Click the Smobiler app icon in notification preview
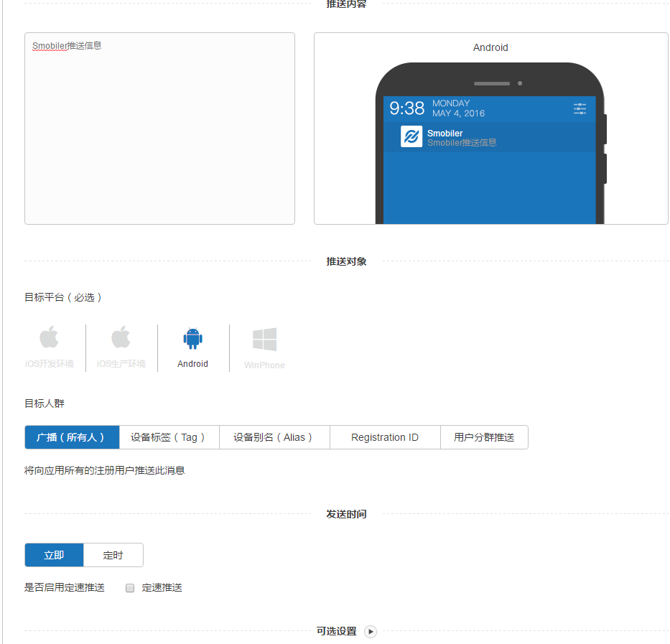 coord(411,136)
